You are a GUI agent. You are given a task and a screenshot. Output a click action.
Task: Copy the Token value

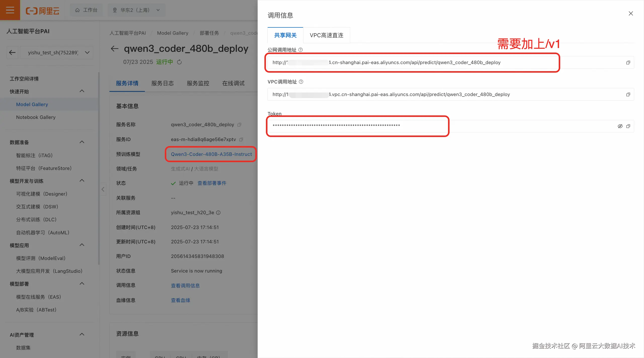point(628,126)
